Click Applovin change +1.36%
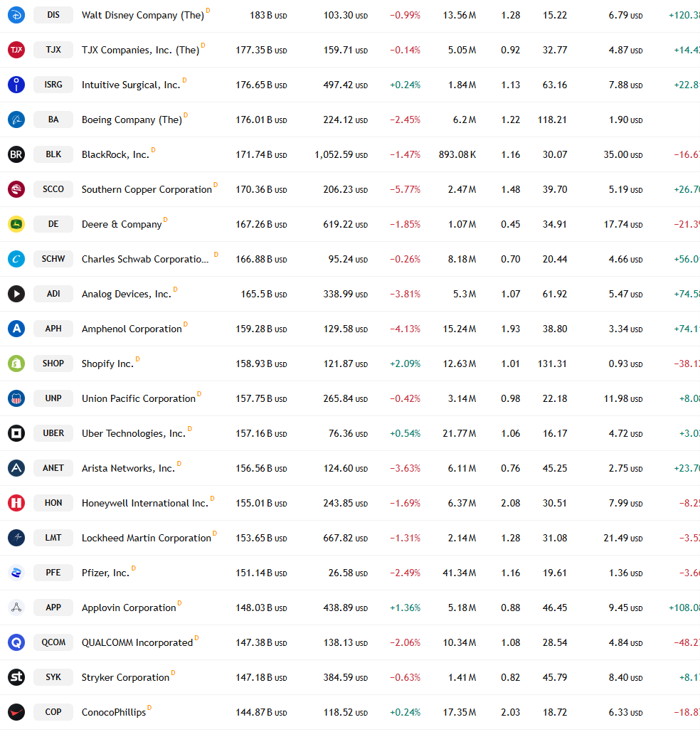 click(405, 608)
